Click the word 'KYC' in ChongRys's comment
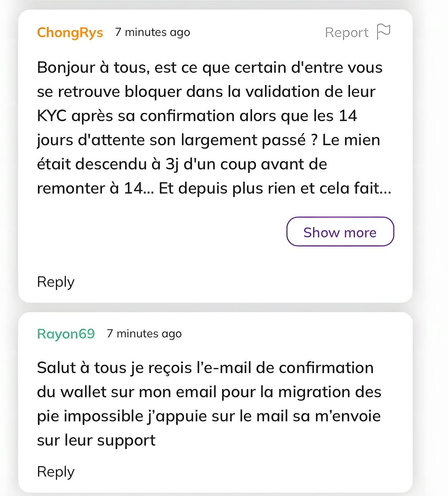 tap(52, 116)
